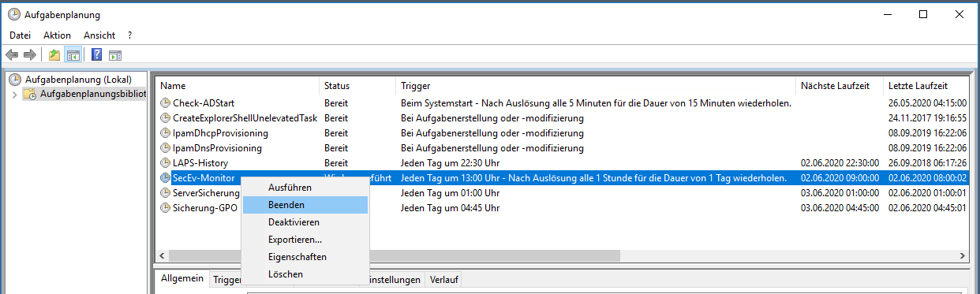Click clock icon of CreateExplorerShellUnelevatedTask

pyautogui.click(x=165, y=118)
